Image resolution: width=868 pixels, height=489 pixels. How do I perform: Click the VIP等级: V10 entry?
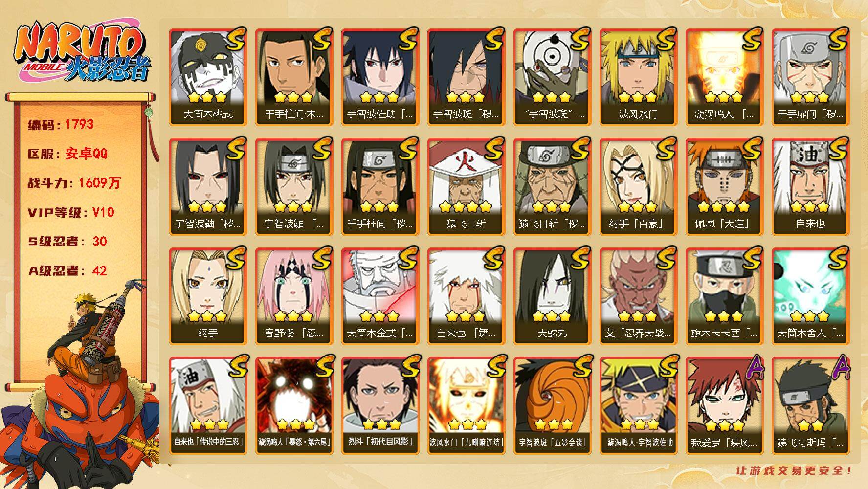[x=71, y=212]
